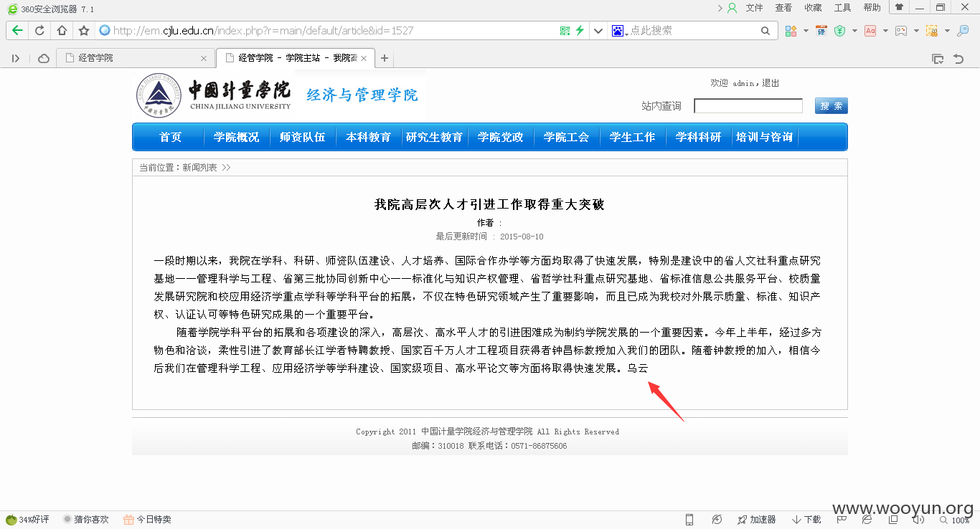Open the Baidu paw search engine selector

(x=619, y=31)
